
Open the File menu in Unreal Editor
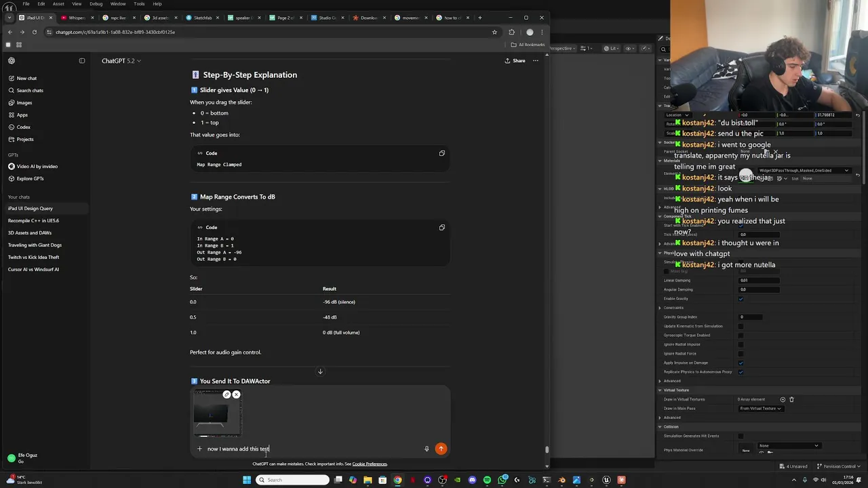pyautogui.click(x=26, y=4)
